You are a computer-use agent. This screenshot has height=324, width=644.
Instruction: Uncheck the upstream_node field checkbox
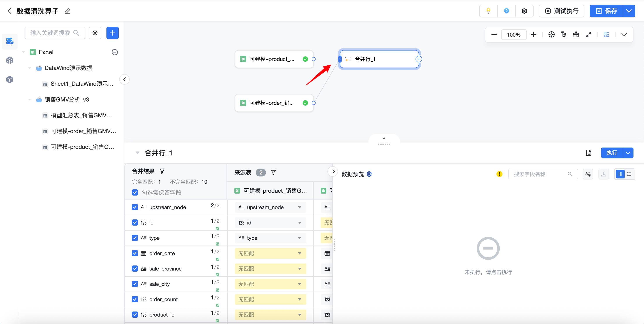coord(135,207)
